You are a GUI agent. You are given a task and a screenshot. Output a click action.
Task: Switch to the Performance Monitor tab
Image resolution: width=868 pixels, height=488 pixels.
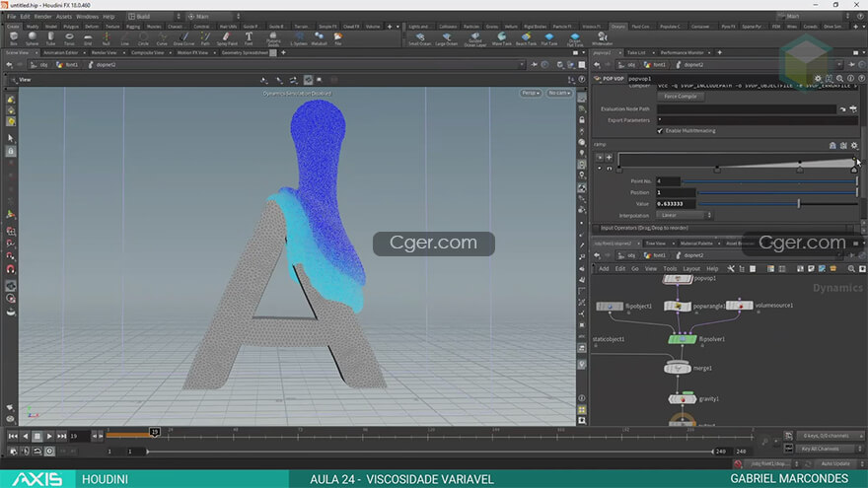click(x=682, y=52)
